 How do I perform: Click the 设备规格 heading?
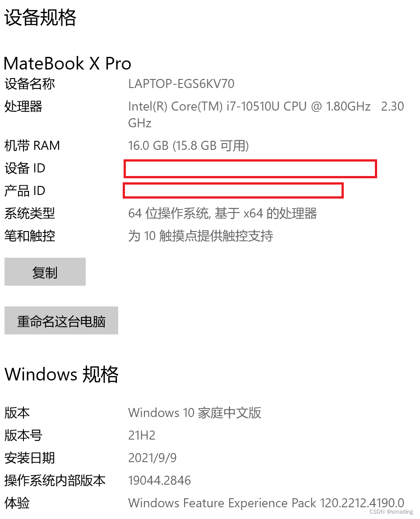[x=40, y=18]
